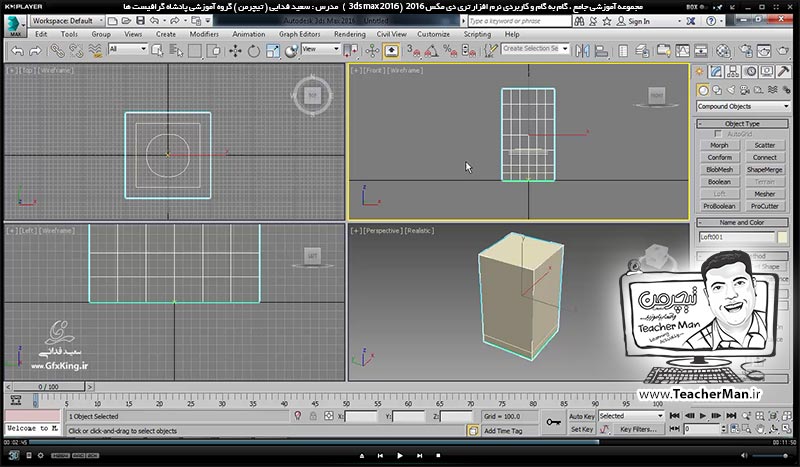Select the Cameras category icon
This screenshot has height=467, width=800.
pos(744,90)
